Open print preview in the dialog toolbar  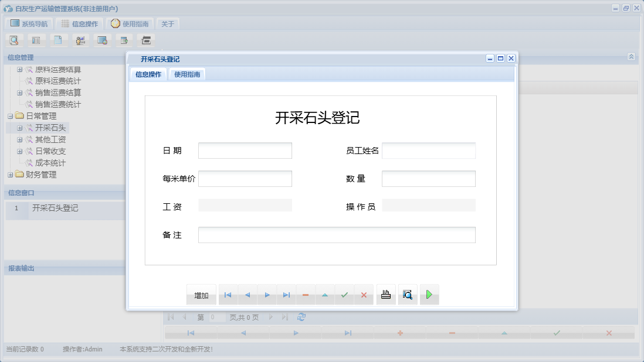click(408, 295)
